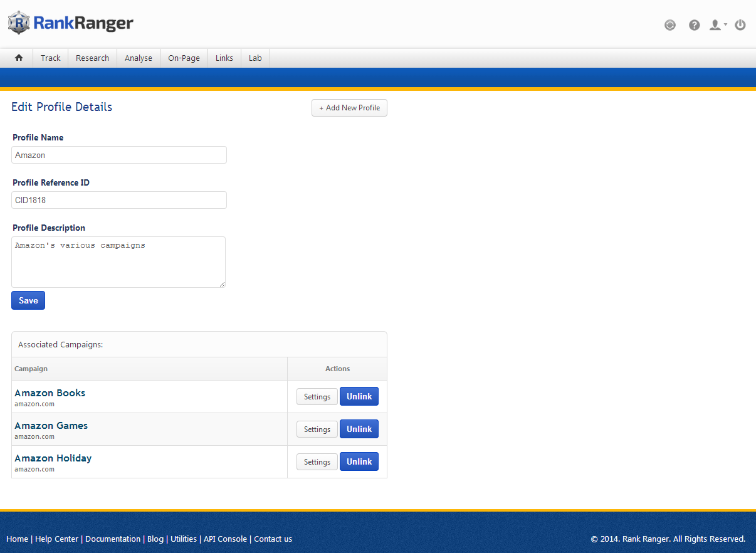Viewport: 756px width, 553px height.
Task: Open the Lab menu
Action: pos(255,58)
